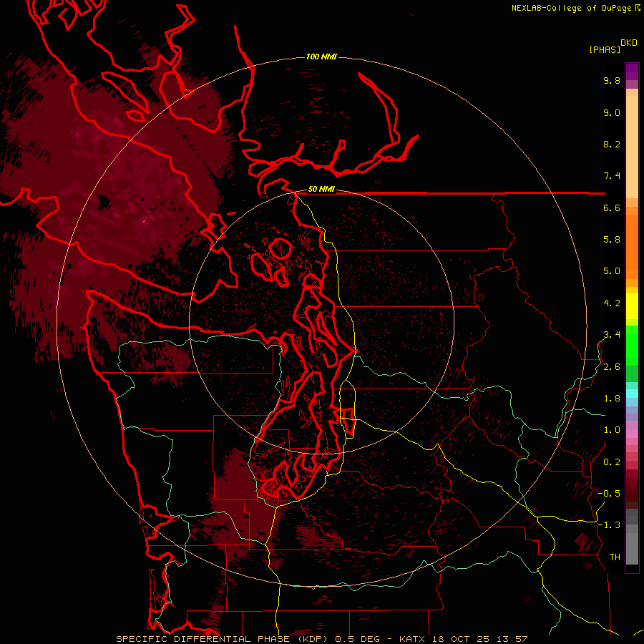
Task: Click the purple top segment of color scale
Action: (632, 72)
